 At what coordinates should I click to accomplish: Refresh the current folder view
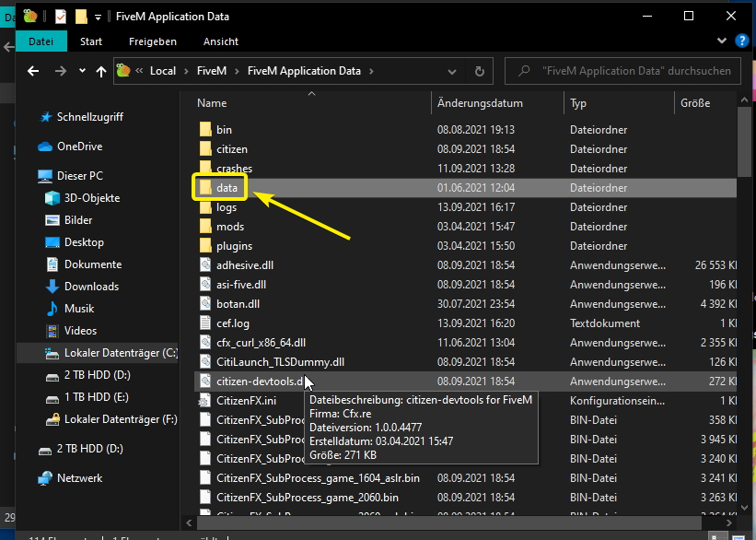pyautogui.click(x=479, y=71)
